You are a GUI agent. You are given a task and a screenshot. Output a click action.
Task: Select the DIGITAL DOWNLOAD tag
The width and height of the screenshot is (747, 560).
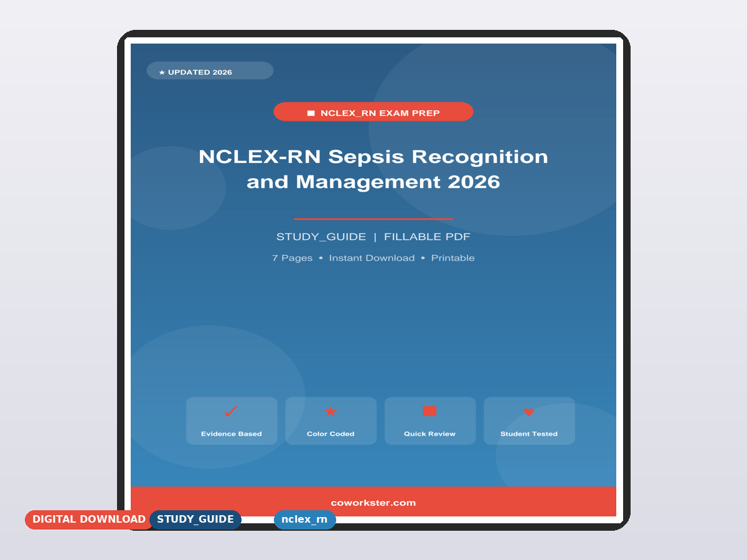point(88,520)
